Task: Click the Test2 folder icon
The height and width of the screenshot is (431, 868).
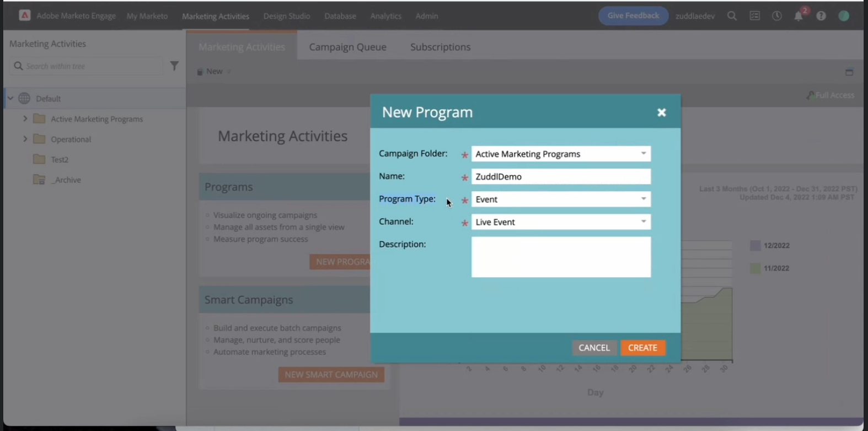Action: [x=39, y=159]
